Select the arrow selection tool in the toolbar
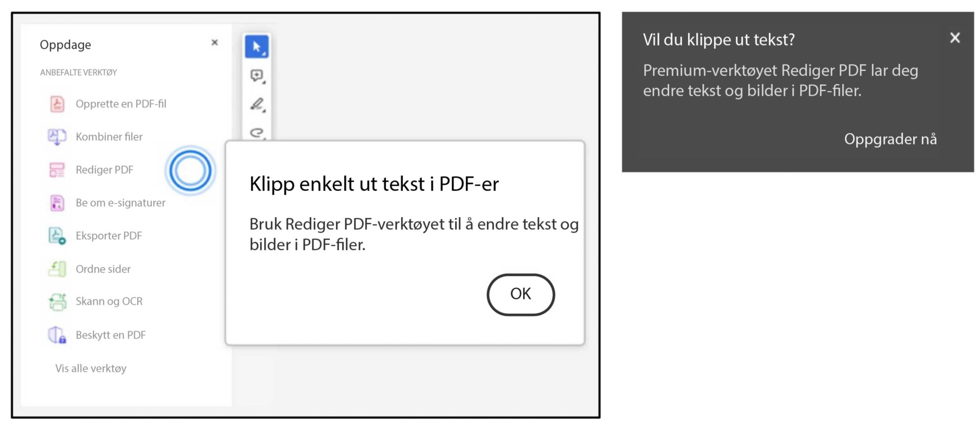The height and width of the screenshot is (424, 980). (x=257, y=46)
